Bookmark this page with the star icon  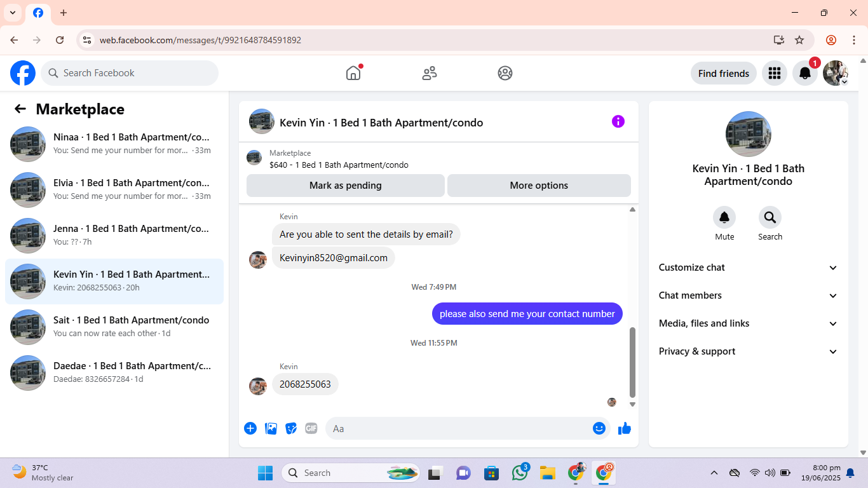799,40
